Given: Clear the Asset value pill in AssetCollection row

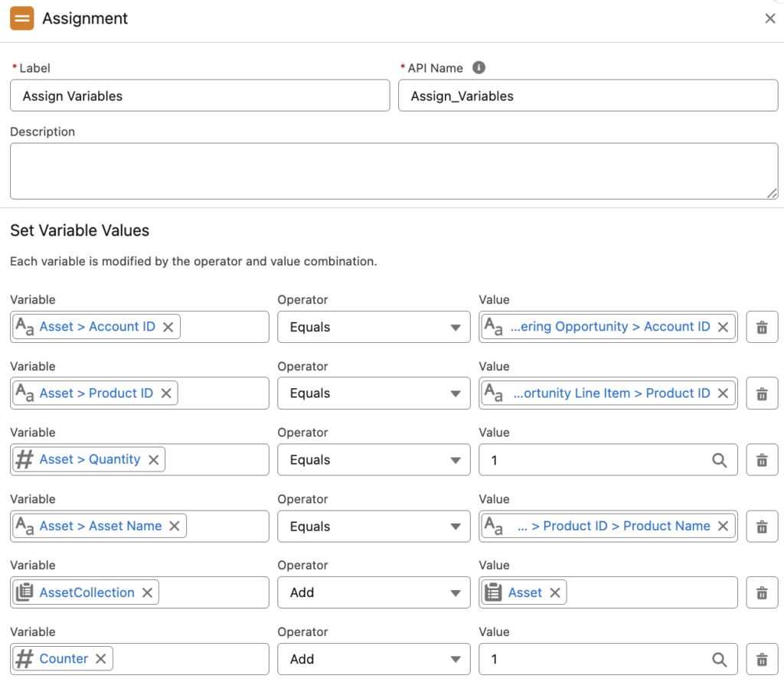Looking at the screenshot, I should point(555,592).
